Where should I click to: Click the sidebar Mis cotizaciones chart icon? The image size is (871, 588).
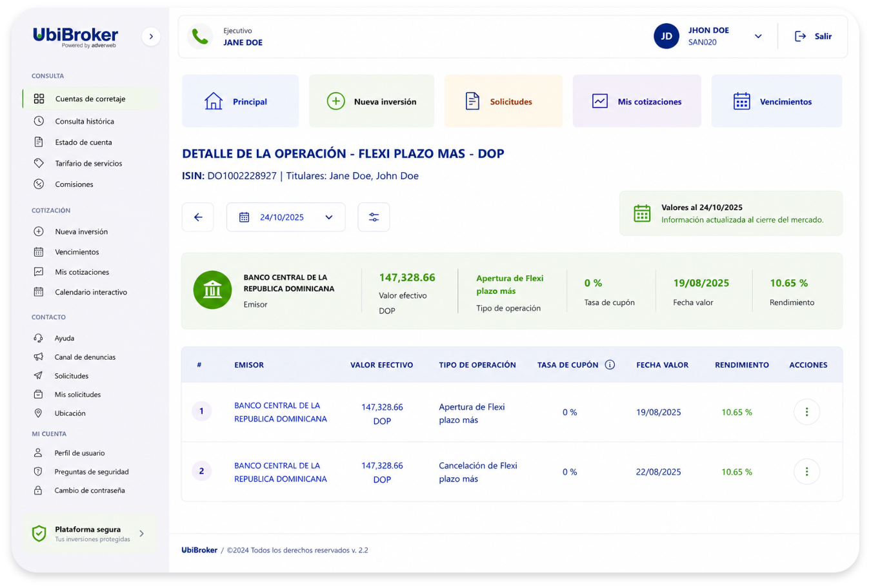coord(39,272)
